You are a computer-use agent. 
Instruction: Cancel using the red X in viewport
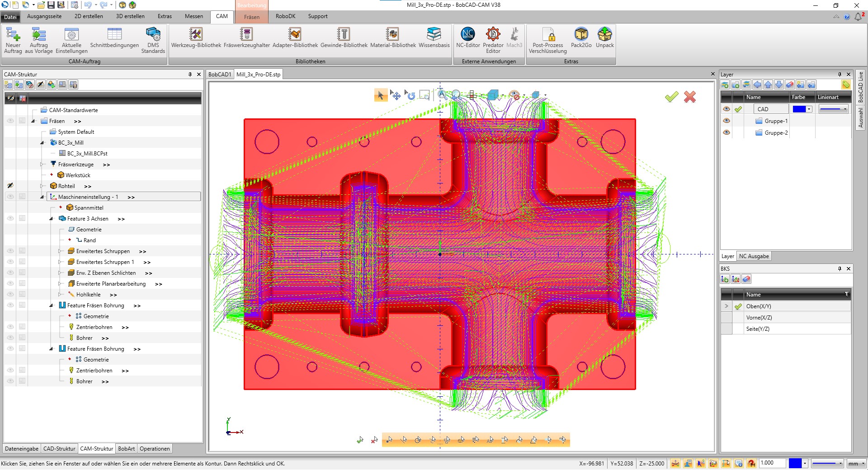(x=690, y=97)
